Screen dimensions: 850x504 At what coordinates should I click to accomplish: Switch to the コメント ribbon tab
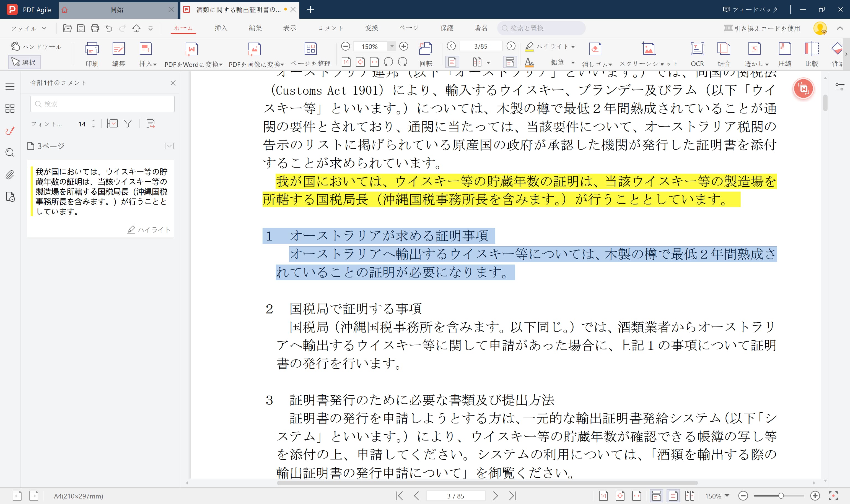pyautogui.click(x=330, y=28)
